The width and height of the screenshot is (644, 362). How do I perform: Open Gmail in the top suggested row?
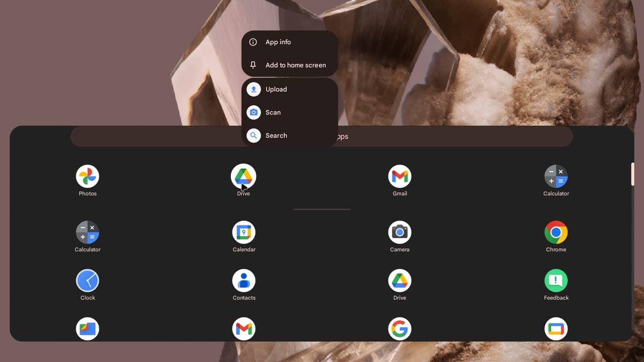click(400, 176)
